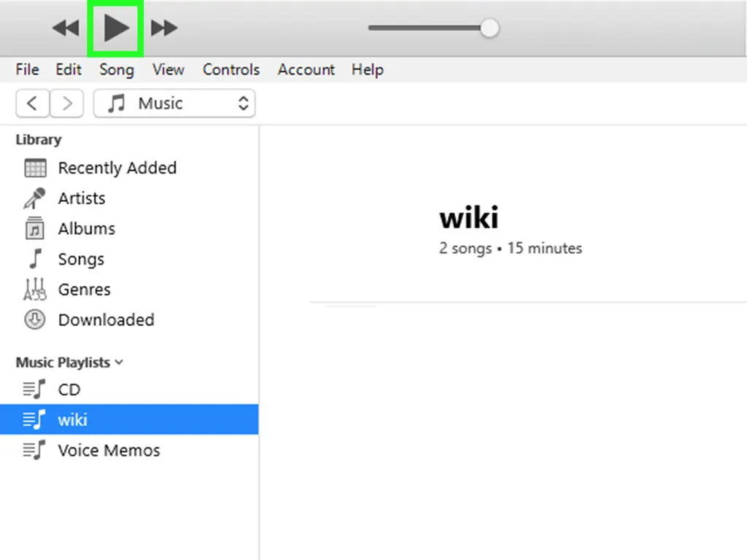Image resolution: width=747 pixels, height=560 pixels.
Task: Click the Recently Added grid icon
Action: (35, 168)
